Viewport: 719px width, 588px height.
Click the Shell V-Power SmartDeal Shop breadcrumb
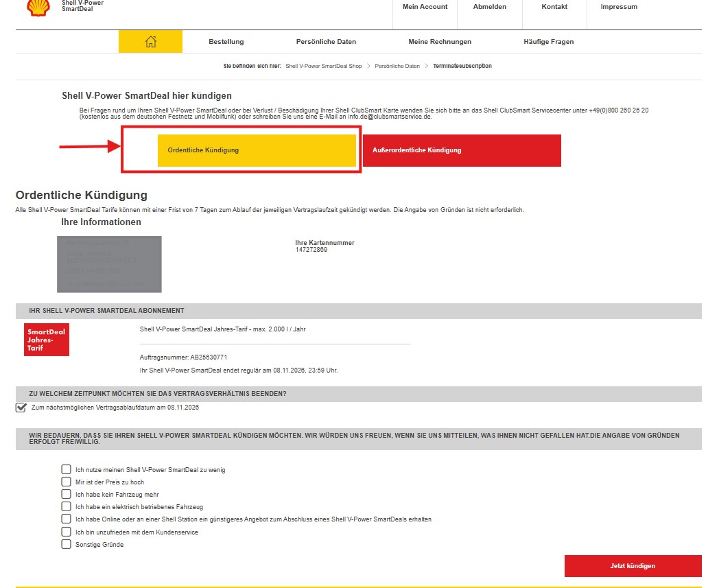323,67
